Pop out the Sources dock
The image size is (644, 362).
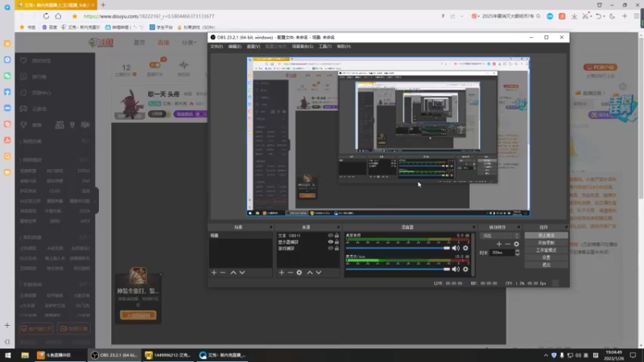[338, 227]
